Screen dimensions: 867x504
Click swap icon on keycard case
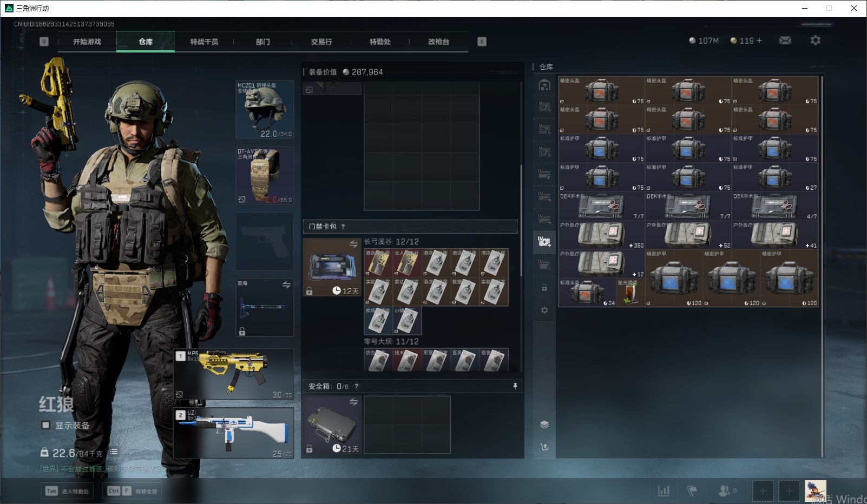point(353,244)
